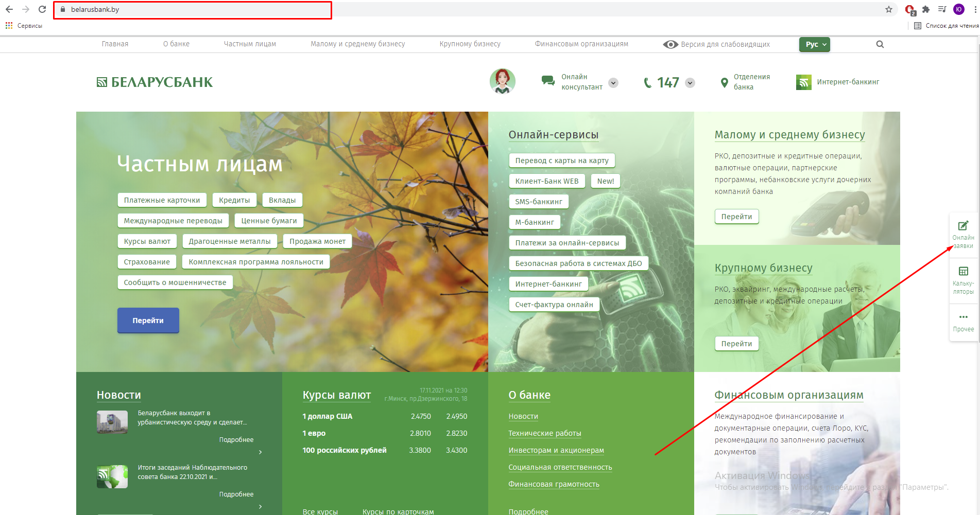The width and height of the screenshot is (980, 515).
Task: Open Клиент-Банк WEB service
Action: [547, 181]
